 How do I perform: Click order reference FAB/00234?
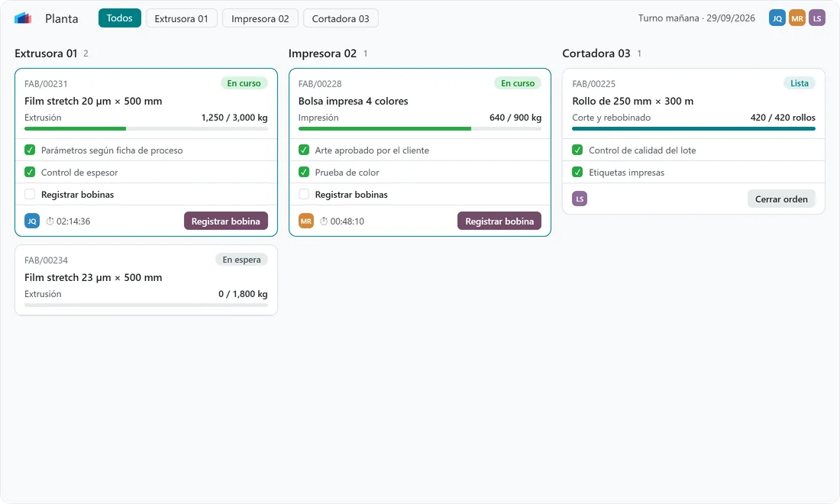point(46,260)
